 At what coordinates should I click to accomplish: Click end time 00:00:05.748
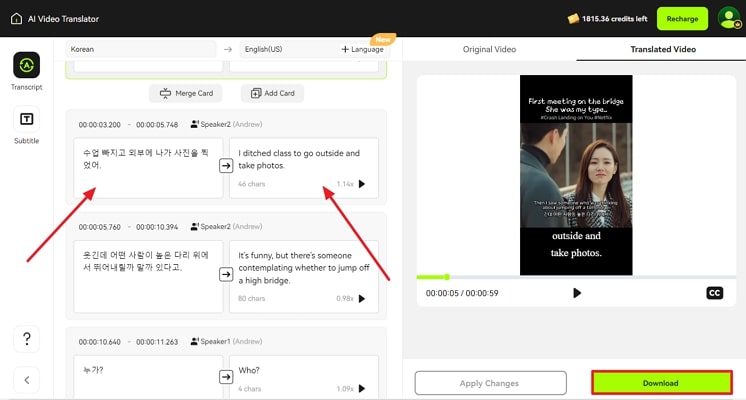(x=157, y=125)
